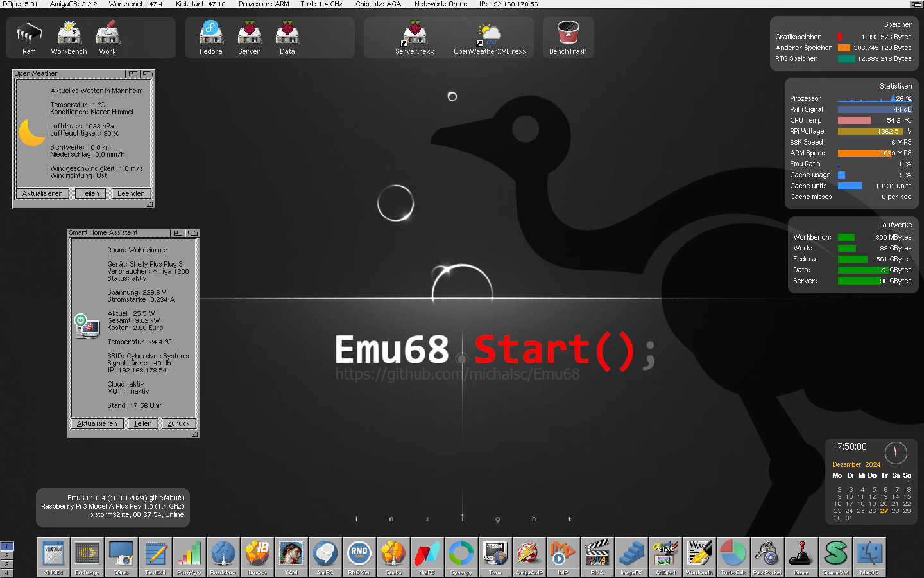Click the OpenWeather window zoom gadget
This screenshot has height=578, width=924.
tap(133, 74)
